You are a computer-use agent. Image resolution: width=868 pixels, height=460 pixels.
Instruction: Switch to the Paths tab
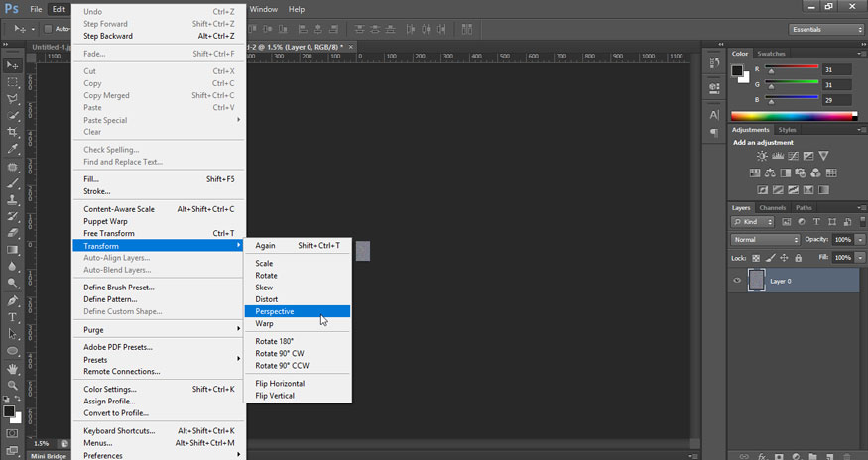[804, 208]
